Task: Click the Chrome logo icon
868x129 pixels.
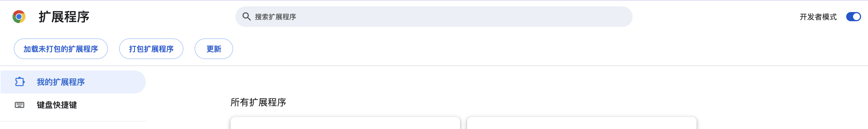Action: 19,17
